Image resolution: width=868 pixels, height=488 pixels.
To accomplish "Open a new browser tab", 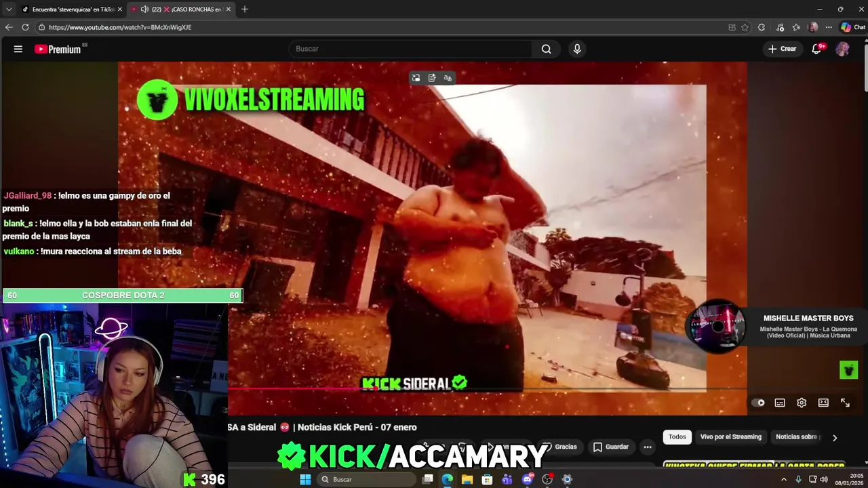I will pos(245,9).
